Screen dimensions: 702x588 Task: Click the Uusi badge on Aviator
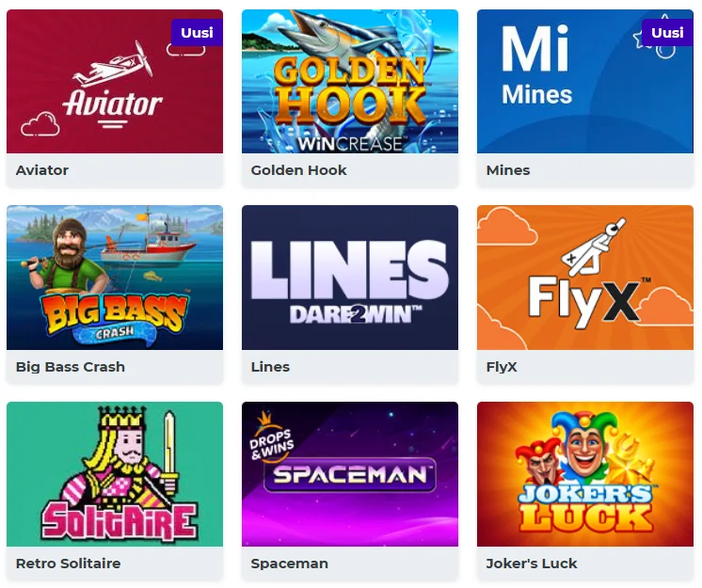coord(197,33)
